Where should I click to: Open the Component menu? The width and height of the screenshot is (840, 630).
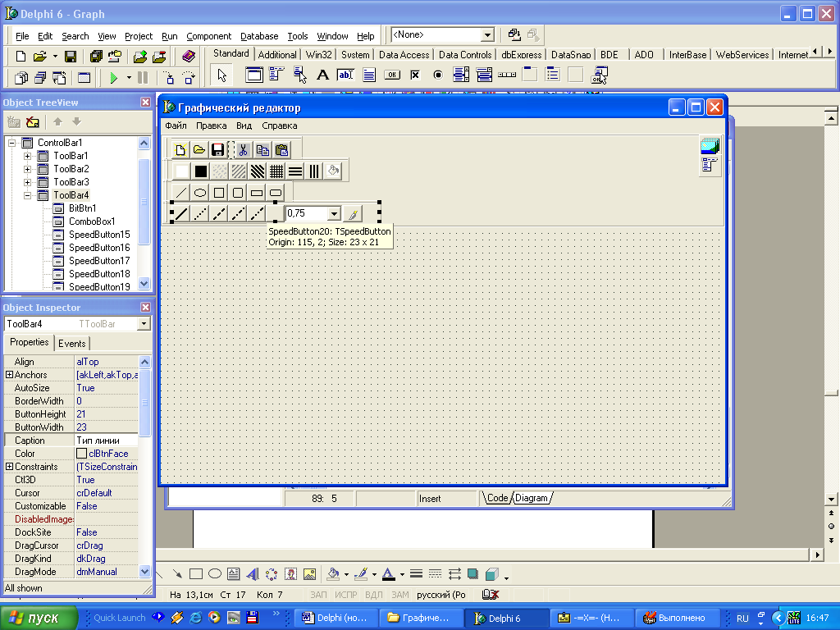pos(209,36)
